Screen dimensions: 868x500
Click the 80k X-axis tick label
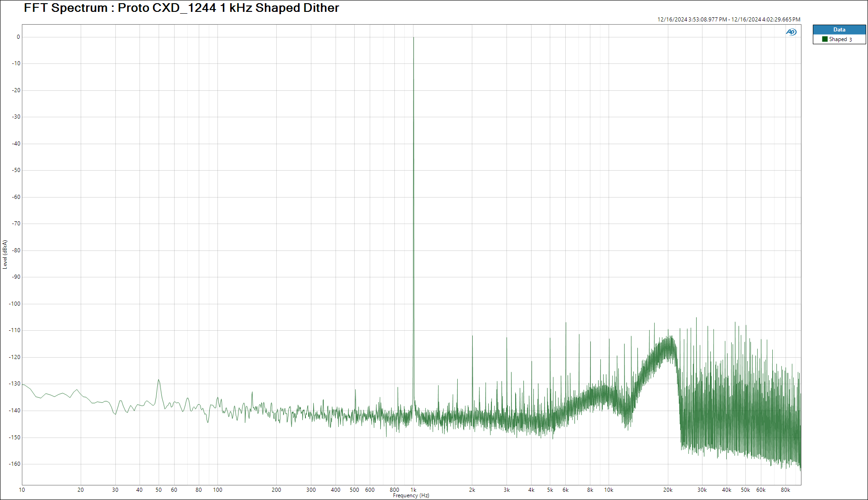pyautogui.click(x=785, y=490)
